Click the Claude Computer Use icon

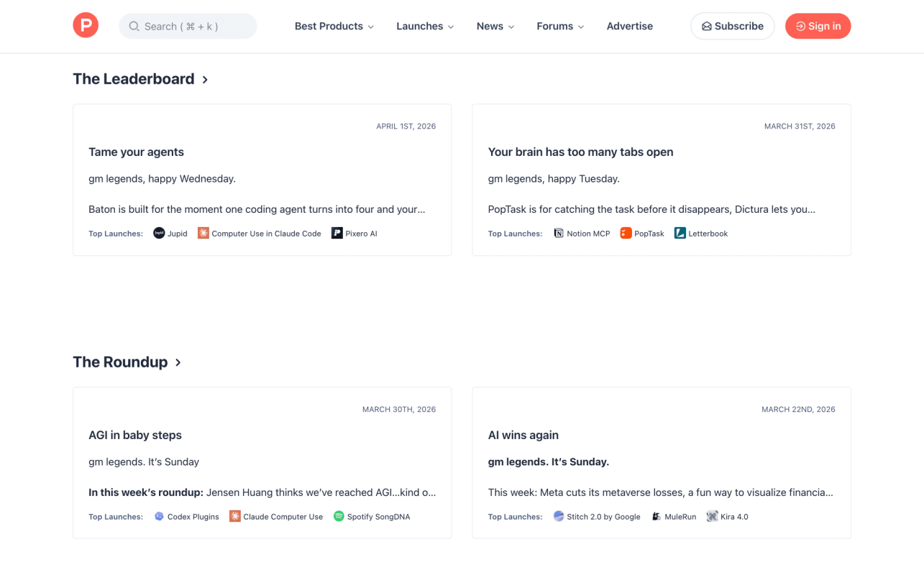click(x=235, y=516)
